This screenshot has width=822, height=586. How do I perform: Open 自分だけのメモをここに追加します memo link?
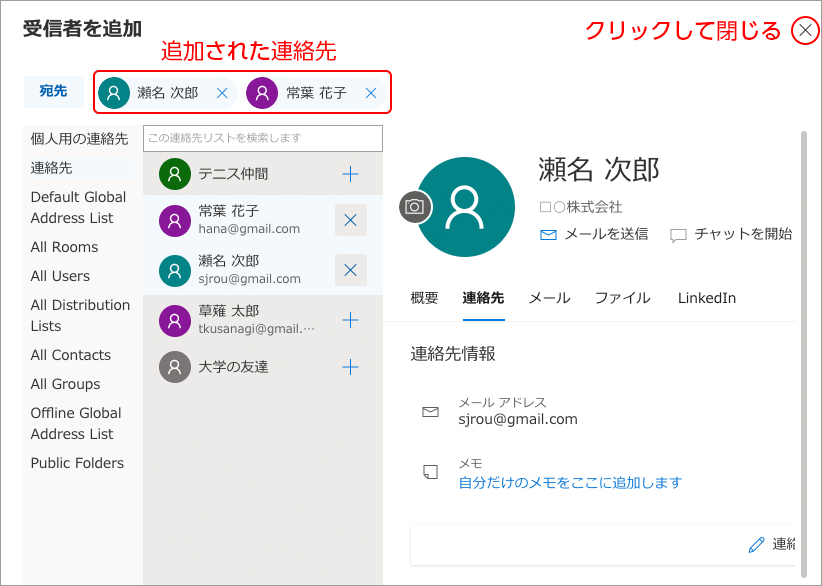click(570, 483)
